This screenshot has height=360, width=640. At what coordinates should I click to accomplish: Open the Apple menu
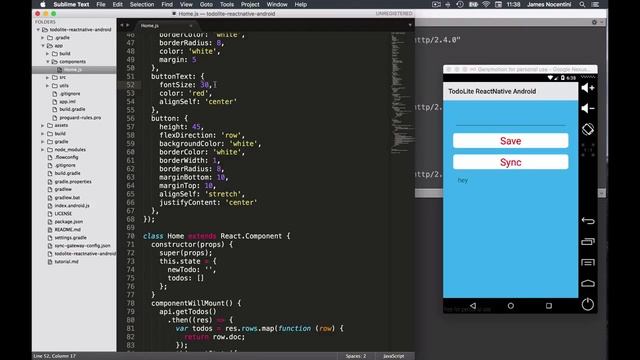tap(42, 4)
